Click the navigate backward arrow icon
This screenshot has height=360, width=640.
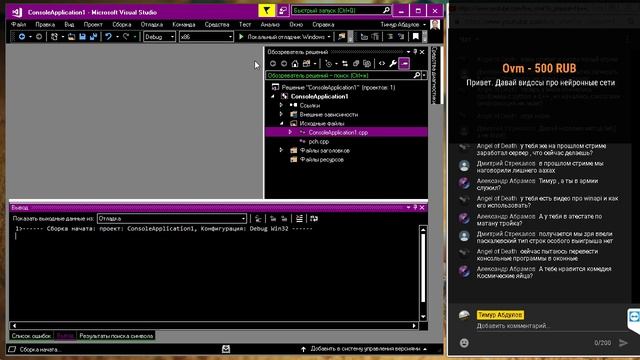point(22,37)
